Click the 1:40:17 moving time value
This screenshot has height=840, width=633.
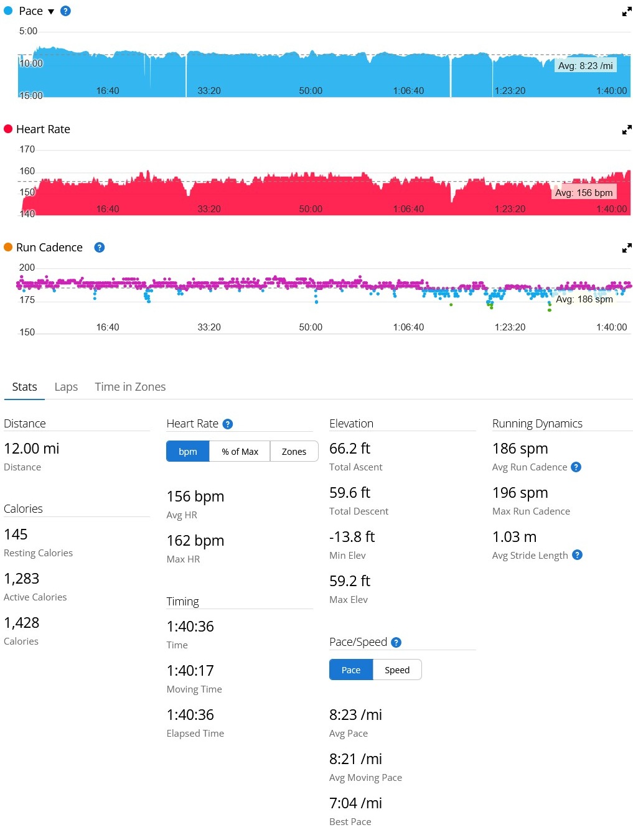[x=190, y=671]
